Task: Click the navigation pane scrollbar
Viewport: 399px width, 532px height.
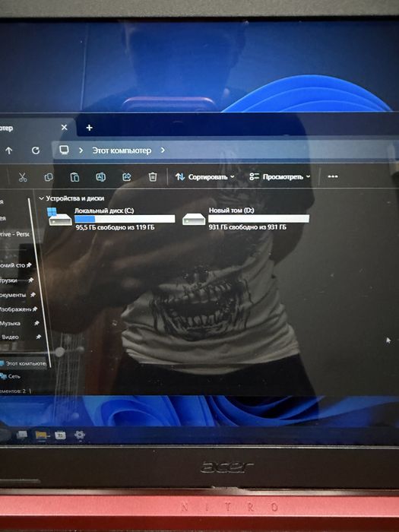Action: [x=40, y=282]
